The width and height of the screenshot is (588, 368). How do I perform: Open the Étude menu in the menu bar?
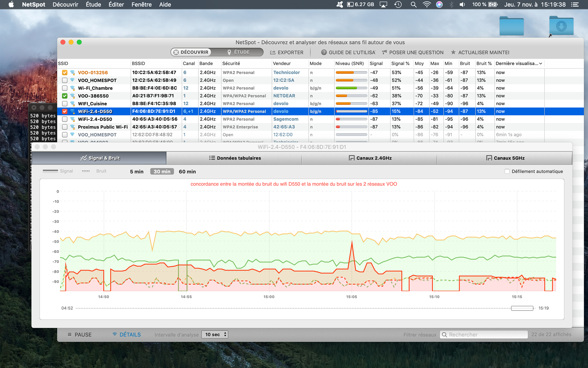[93, 4]
